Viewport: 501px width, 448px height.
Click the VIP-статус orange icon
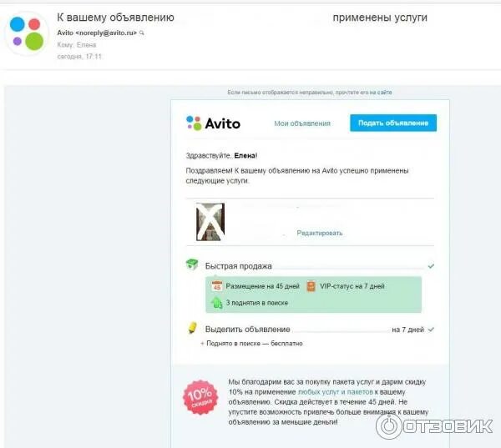(x=311, y=286)
